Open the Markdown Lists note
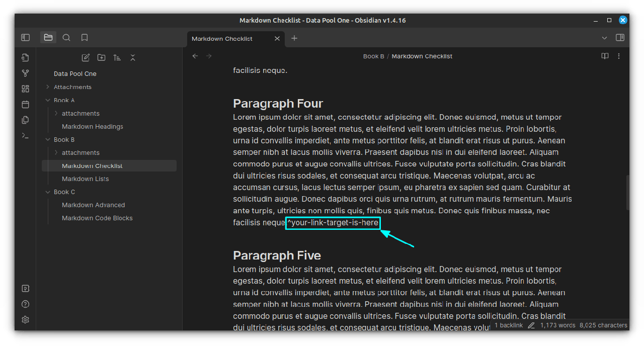 [x=85, y=179]
